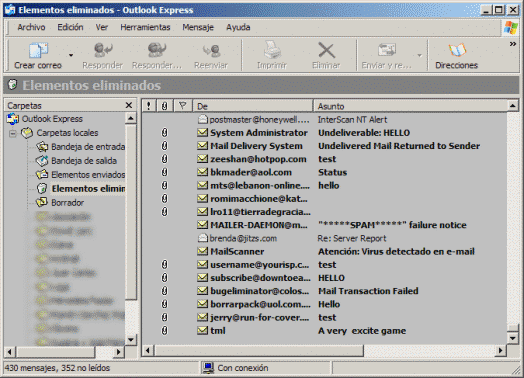Screen dimensions: 524x378
Task: Select MAILER-DAEMON failure notice message
Action: (324, 225)
